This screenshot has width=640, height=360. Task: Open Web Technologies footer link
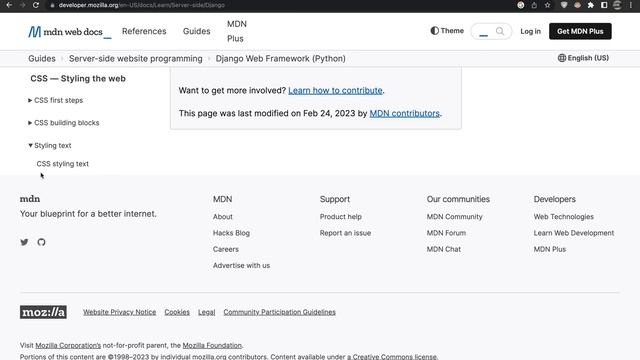[x=563, y=217]
